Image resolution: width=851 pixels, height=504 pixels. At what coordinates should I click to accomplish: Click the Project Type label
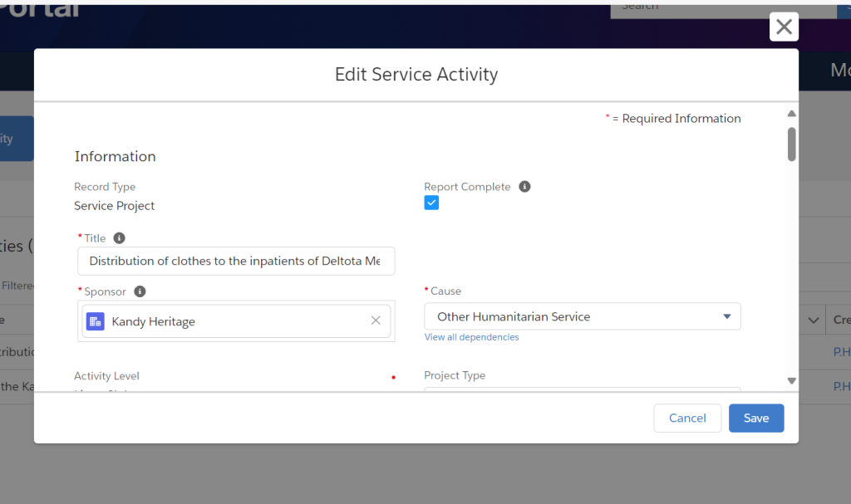coord(455,375)
